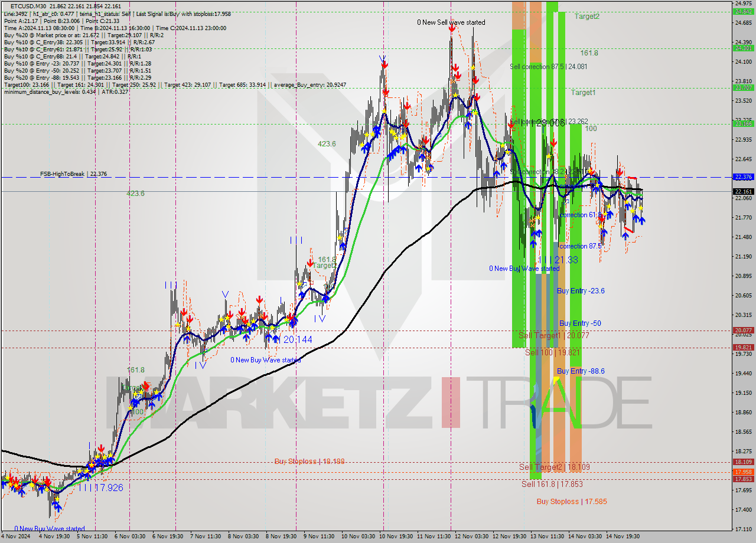This screenshot has width=756, height=543.
Task: Click the 'Buy Entry -88.6' label
Action: (x=581, y=371)
